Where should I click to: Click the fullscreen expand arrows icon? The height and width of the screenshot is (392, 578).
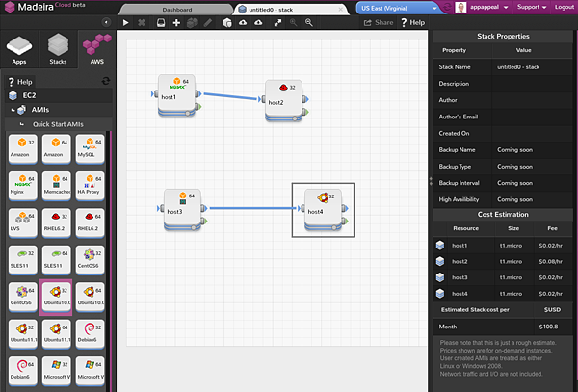pyautogui.click(x=277, y=23)
